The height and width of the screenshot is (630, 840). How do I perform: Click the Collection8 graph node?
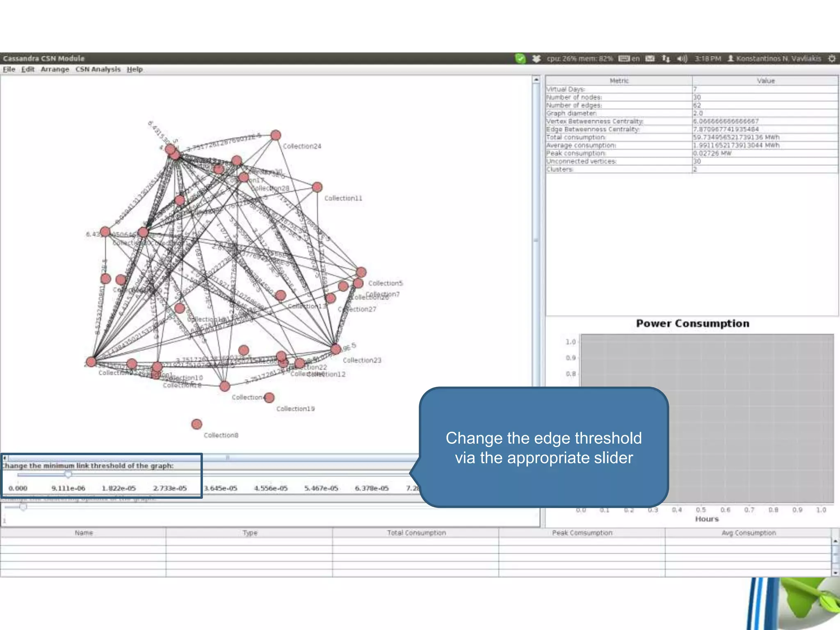pos(197,424)
